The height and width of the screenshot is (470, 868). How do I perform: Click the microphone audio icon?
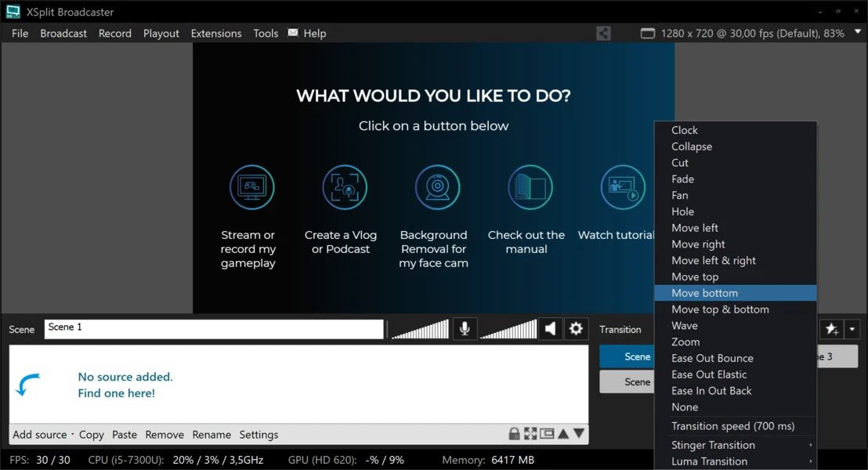(x=465, y=328)
